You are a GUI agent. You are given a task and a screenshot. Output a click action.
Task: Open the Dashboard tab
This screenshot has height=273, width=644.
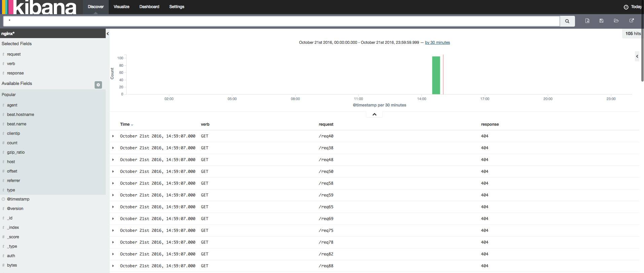(149, 7)
